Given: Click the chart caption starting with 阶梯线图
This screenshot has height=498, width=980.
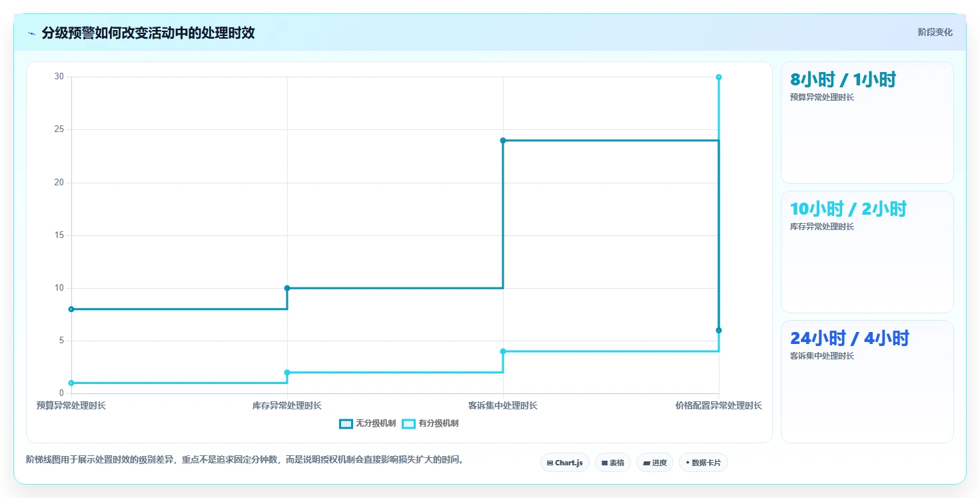Looking at the screenshot, I should point(245,459).
